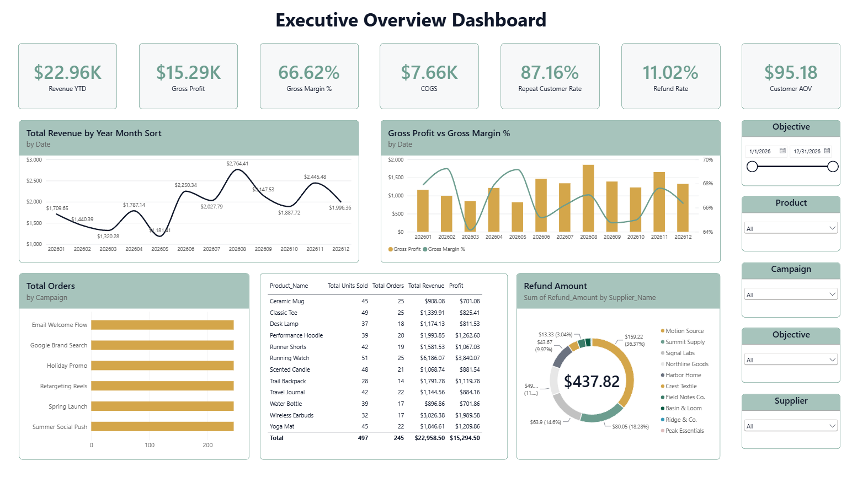868x477 pixels.
Task: Click the Gross Profit legend entry
Action: (x=404, y=249)
